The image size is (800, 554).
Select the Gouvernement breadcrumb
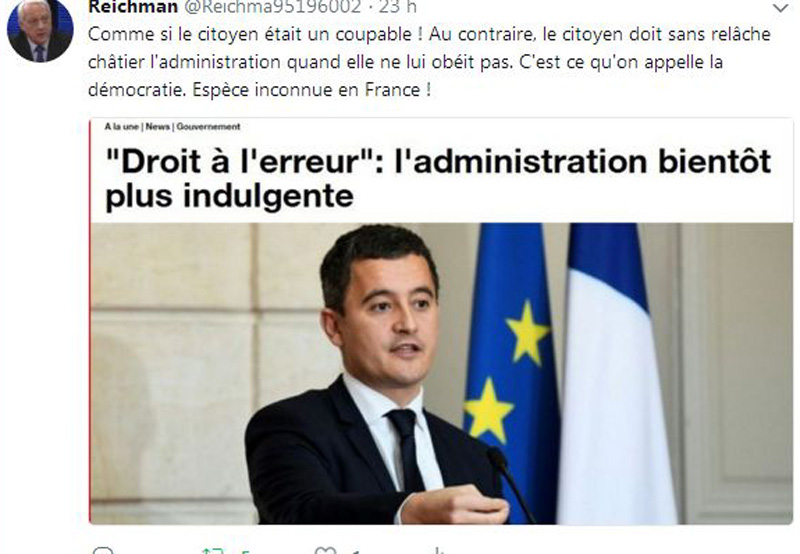click(x=208, y=127)
